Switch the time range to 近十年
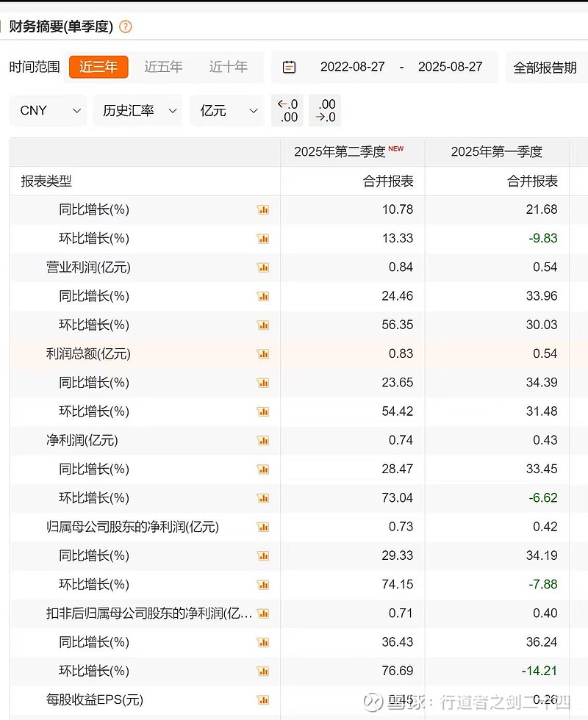The image size is (588, 720). pyautogui.click(x=229, y=66)
